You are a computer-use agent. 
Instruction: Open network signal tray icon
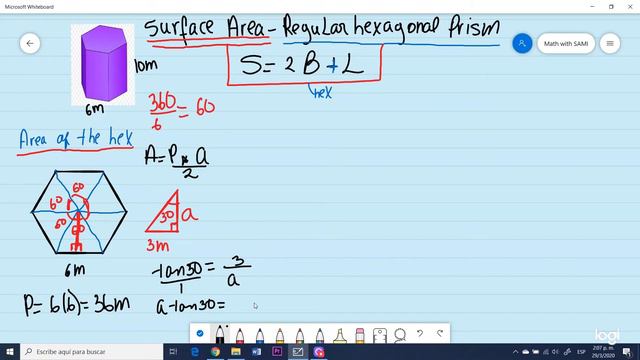pos(545,351)
